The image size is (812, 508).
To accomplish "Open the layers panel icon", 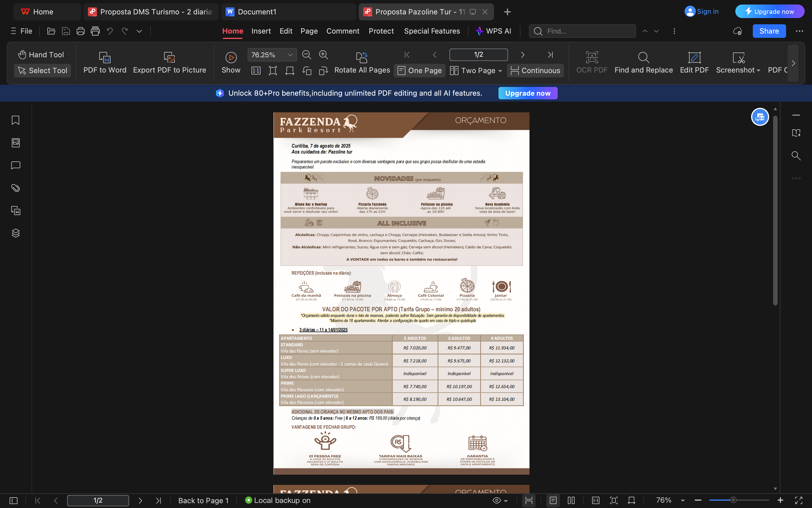I will point(16,233).
